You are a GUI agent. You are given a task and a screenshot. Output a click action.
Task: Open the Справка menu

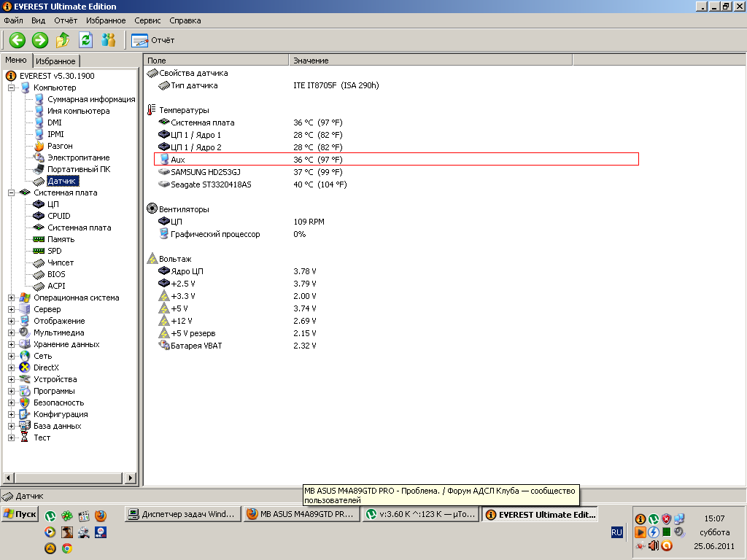tap(185, 20)
